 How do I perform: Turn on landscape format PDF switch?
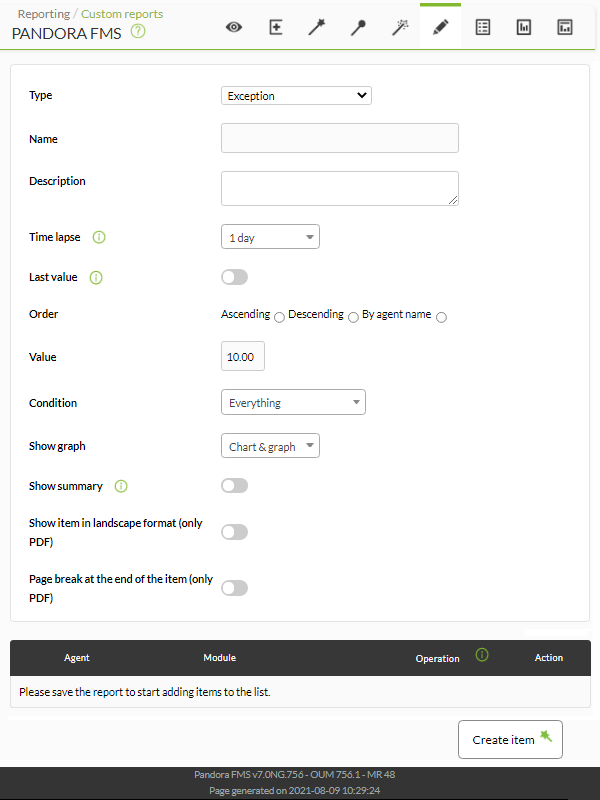235,532
